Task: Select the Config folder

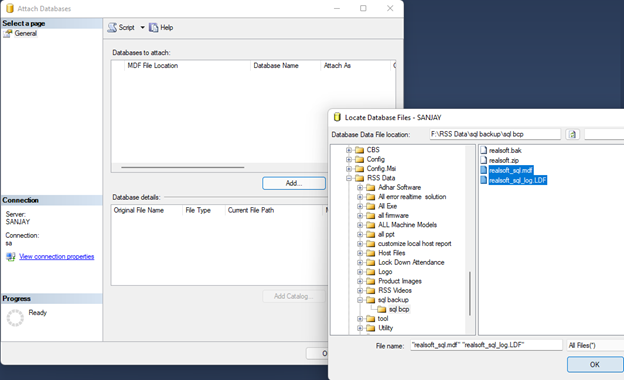Action: [376, 159]
